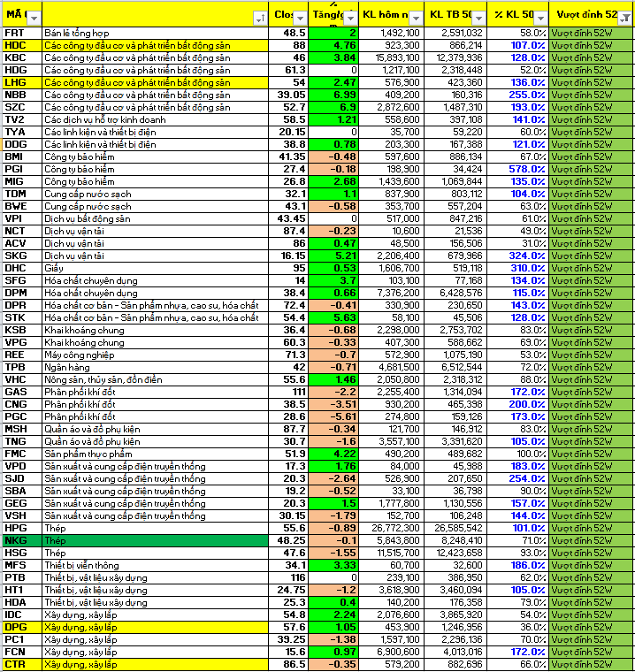Viewport: 635px width, 672px height.
Task: Open sort filter button of industry name column
Action: pos(260,18)
